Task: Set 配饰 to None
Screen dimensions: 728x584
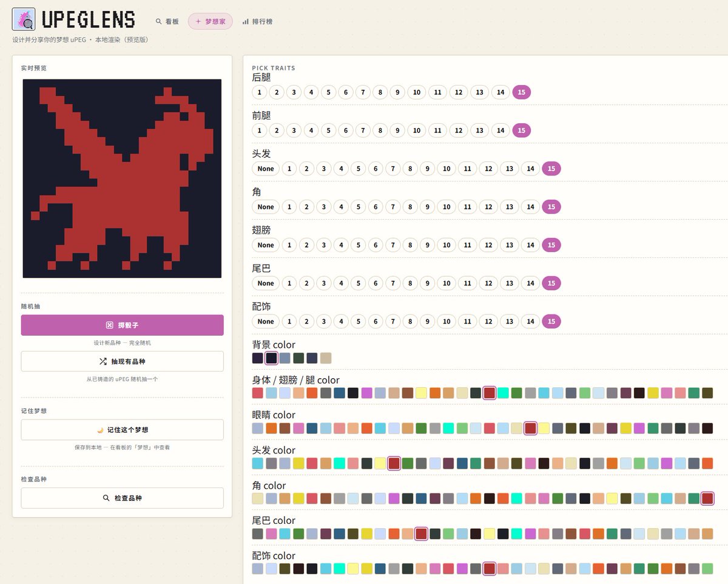Action: (266, 322)
